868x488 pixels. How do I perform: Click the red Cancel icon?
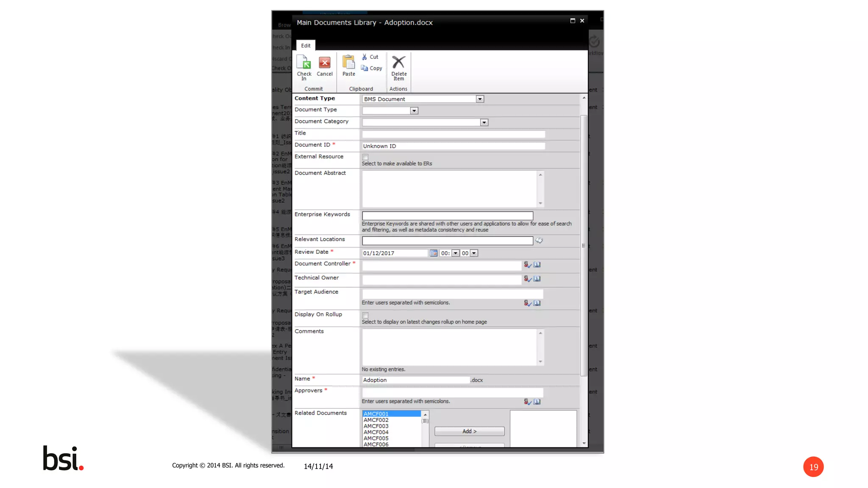pyautogui.click(x=324, y=63)
